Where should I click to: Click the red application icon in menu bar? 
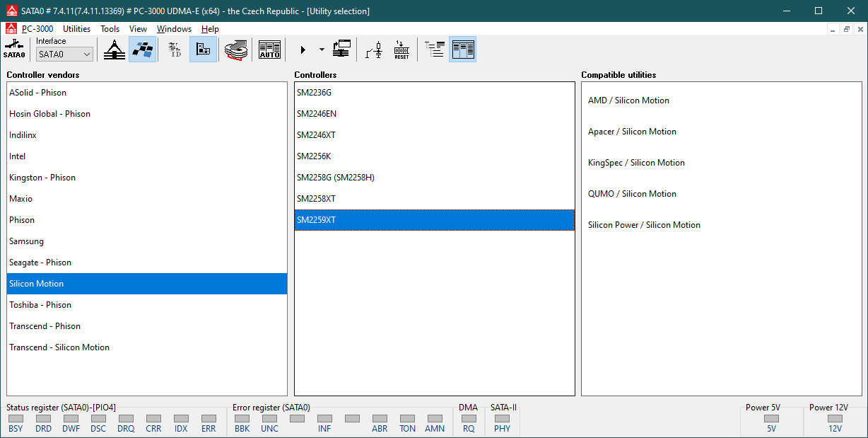click(x=11, y=28)
